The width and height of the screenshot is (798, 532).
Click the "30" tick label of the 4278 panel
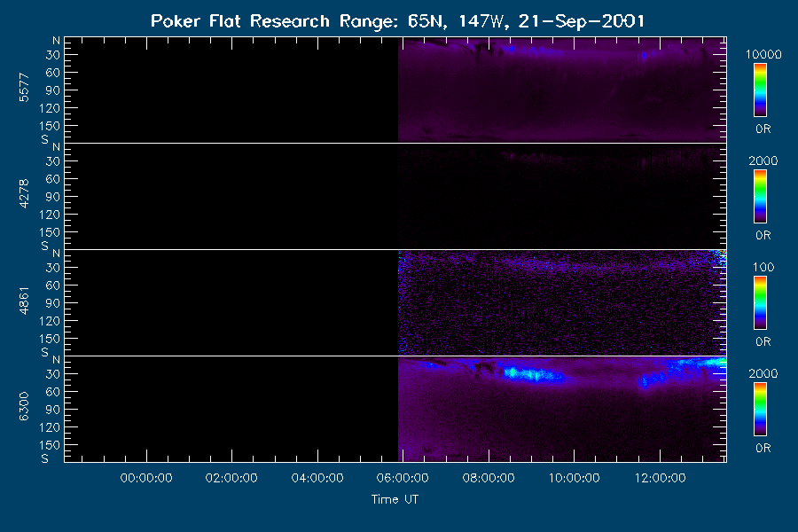(53, 161)
